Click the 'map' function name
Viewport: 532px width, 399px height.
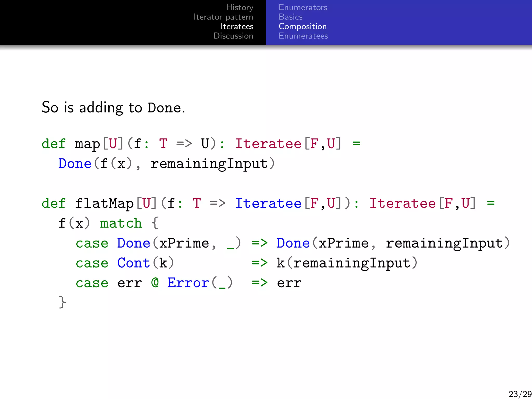[88, 144]
